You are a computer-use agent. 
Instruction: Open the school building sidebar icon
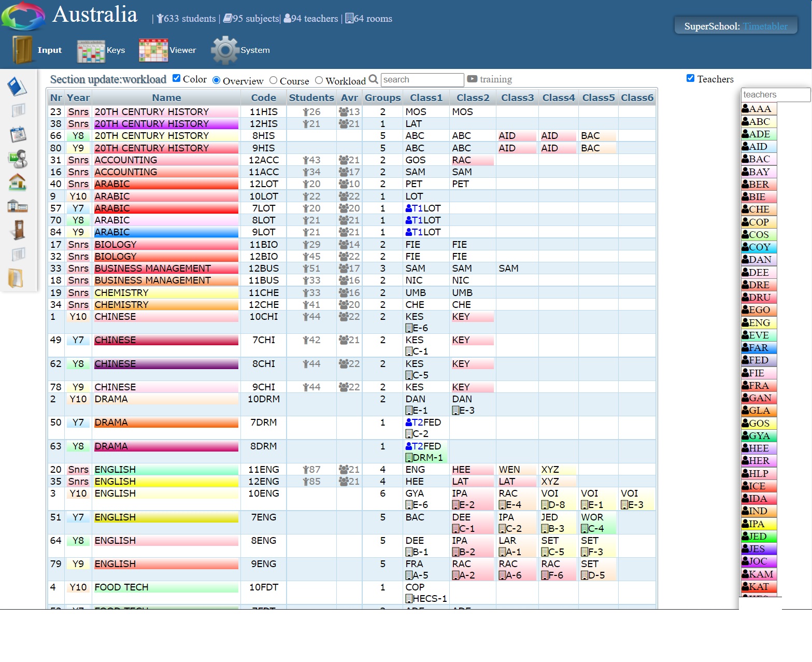18,206
